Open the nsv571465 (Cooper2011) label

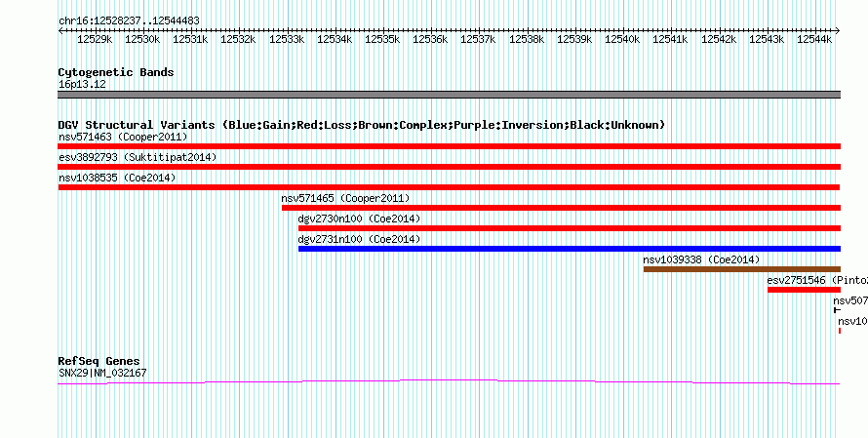pyautogui.click(x=345, y=198)
